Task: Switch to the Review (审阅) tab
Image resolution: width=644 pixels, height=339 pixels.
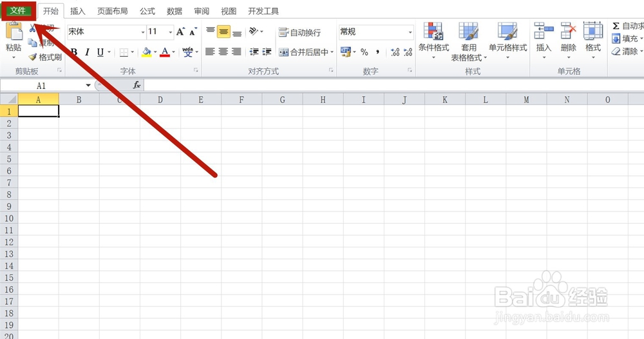Action: [x=202, y=11]
